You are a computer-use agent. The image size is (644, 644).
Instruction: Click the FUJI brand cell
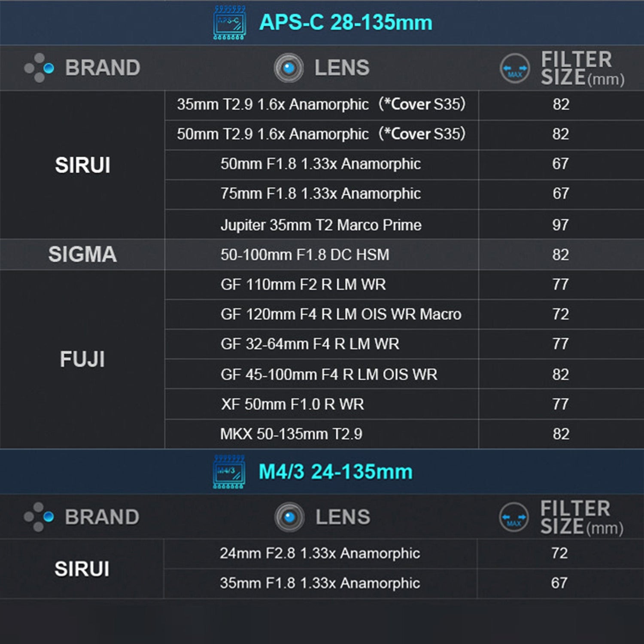[82, 359]
